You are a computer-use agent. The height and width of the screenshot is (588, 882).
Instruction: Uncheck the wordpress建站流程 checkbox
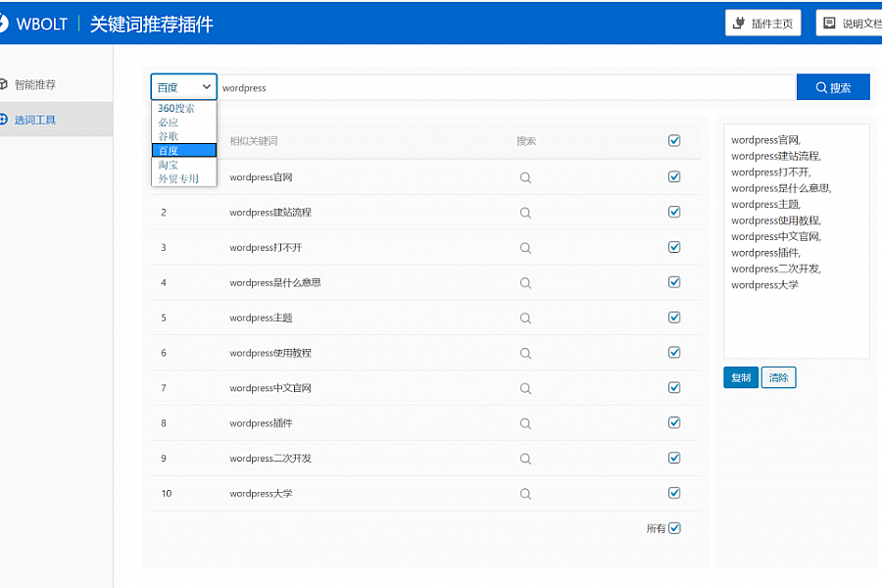[x=674, y=212]
